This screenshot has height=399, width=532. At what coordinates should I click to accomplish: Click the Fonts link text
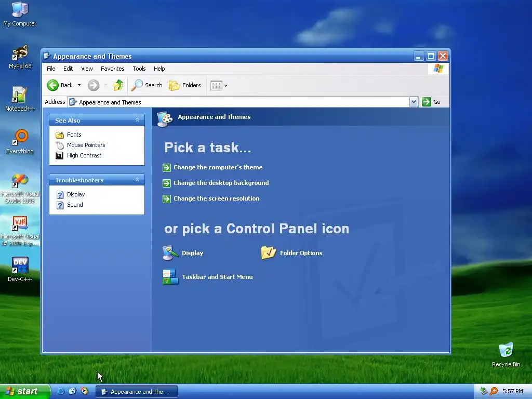tap(74, 135)
